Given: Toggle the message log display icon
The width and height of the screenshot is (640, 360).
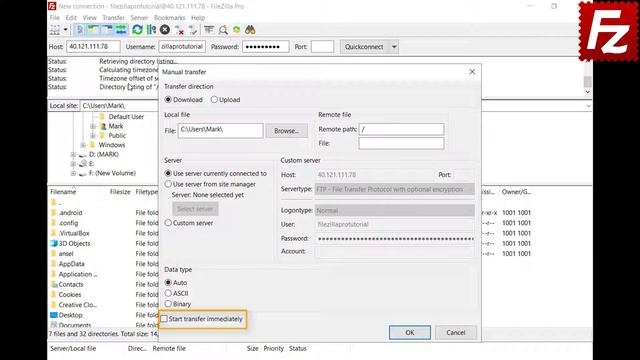Looking at the screenshot, I should [x=80, y=30].
